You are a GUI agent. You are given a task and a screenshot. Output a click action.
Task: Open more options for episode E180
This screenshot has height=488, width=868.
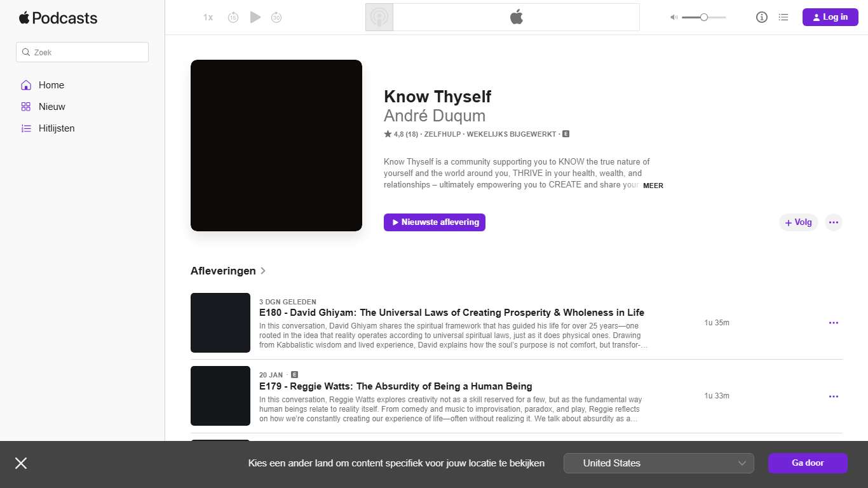[834, 322]
